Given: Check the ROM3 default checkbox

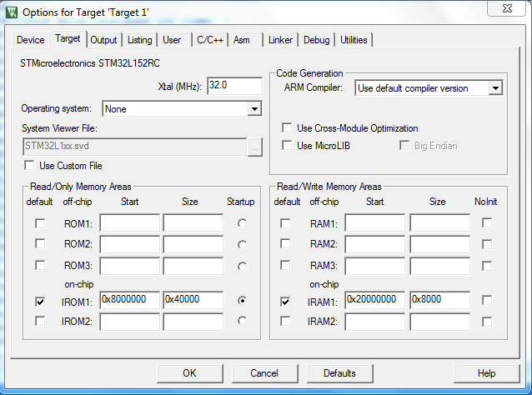Looking at the screenshot, I should pos(40,265).
